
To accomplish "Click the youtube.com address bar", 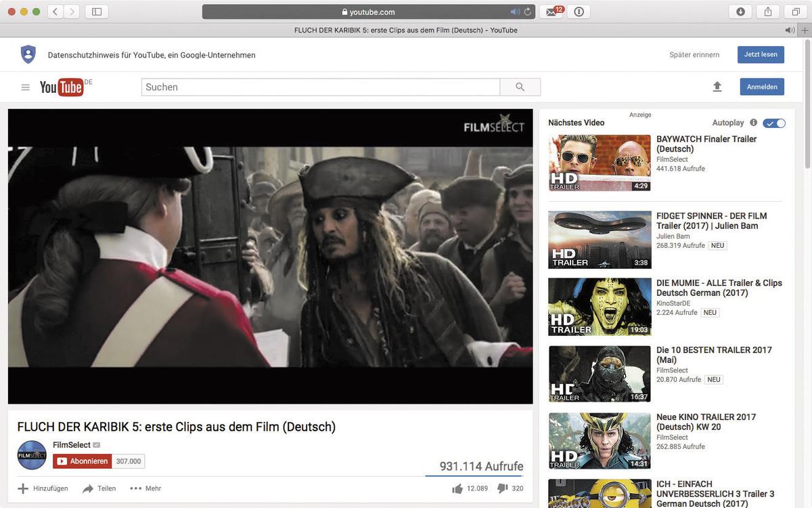I will [369, 12].
